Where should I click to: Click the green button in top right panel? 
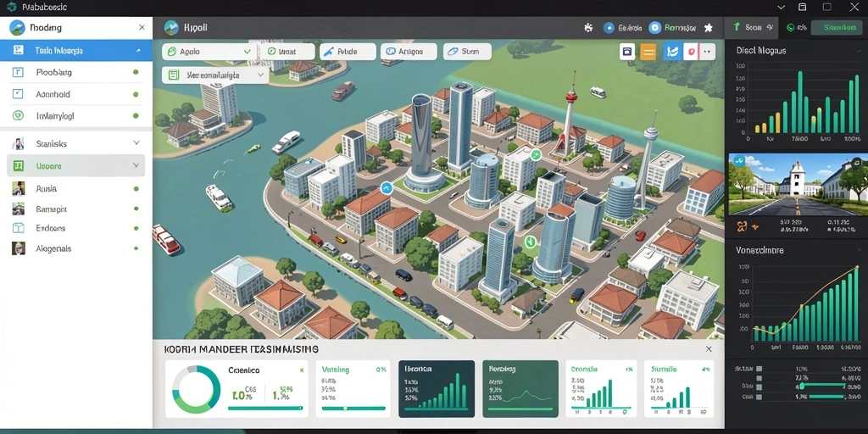click(x=837, y=27)
